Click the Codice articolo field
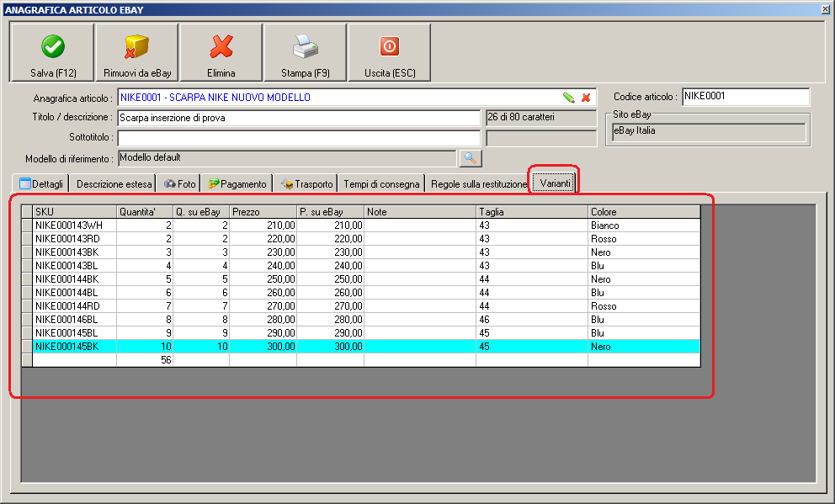 (745, 97)
